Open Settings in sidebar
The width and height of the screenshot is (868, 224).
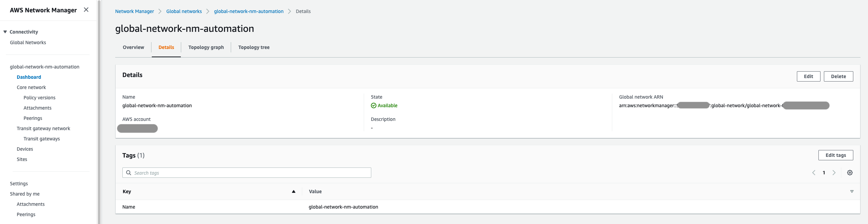click(x=19, y=184)
